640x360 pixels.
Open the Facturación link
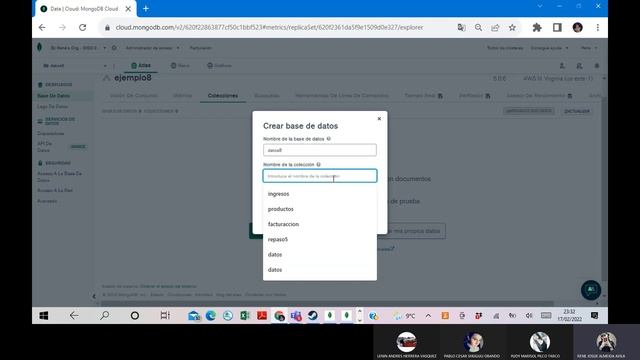click(x=200, y=48)
